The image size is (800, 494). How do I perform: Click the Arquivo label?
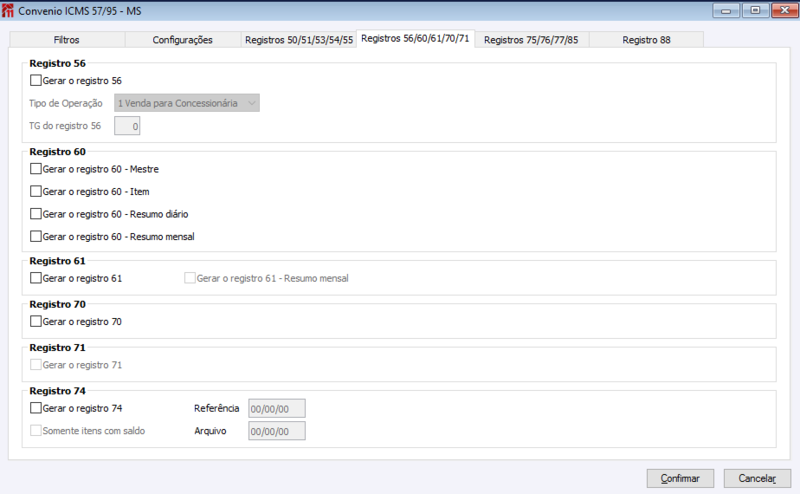click(210, 431)
